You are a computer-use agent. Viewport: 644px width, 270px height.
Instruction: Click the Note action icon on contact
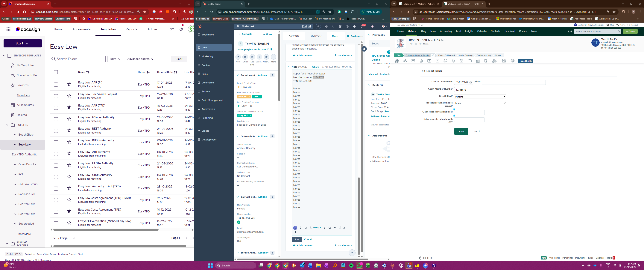pyautogui.click(x=238, y=57)
